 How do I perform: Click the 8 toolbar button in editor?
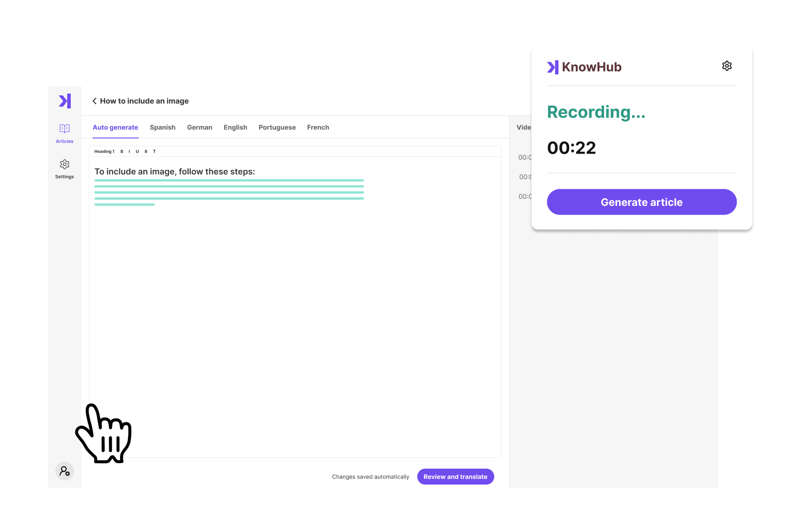coord(146,151)
